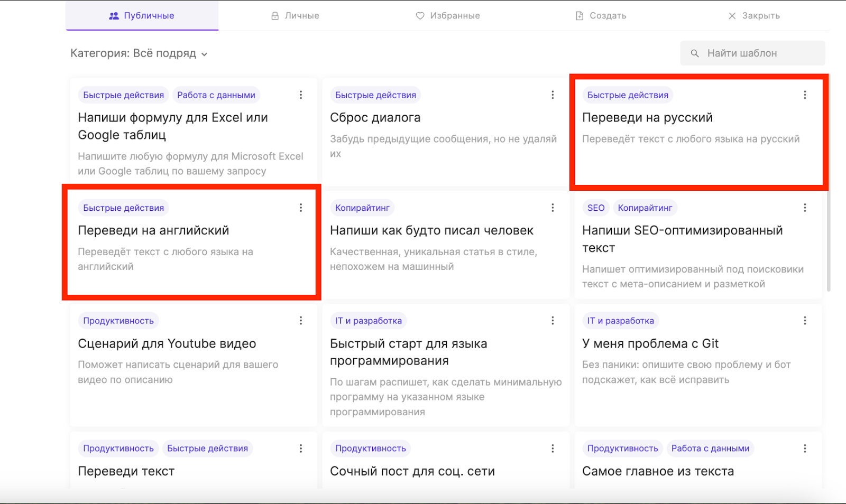
Task: Open three-dot menu for Youtube видео template
Action: point(301,321)
